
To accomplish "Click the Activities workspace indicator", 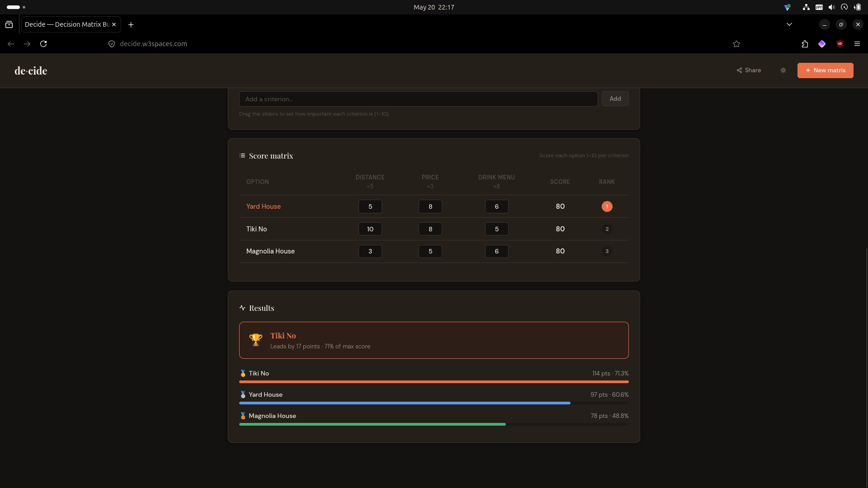I will (16, 7).
